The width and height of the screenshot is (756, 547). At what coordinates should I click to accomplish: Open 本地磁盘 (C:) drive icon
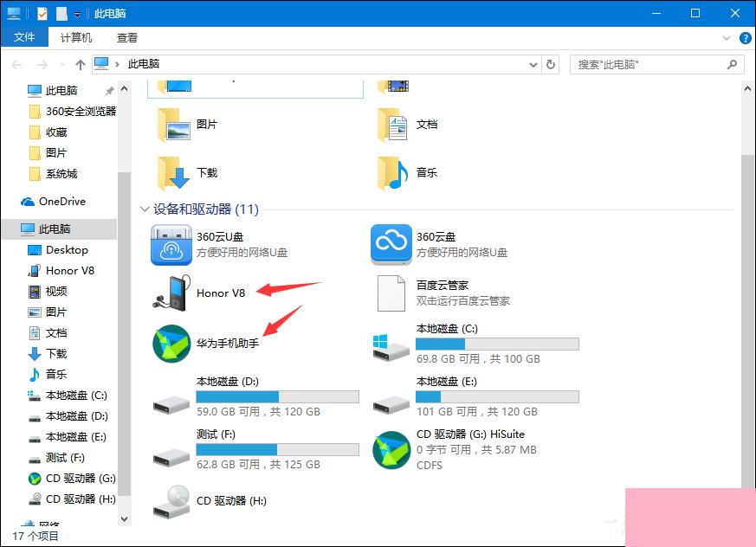[x=391, y=347]
